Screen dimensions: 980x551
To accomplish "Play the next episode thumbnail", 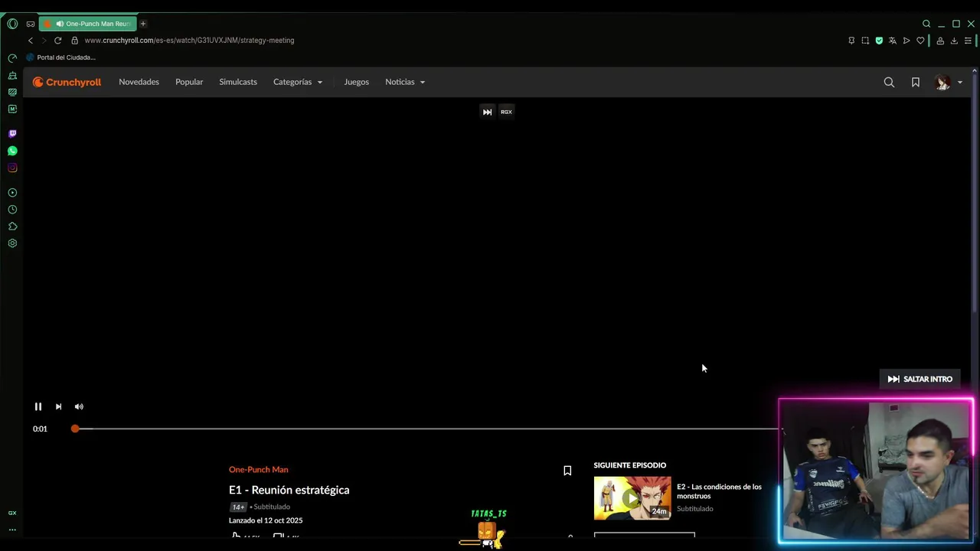I will 632,498.
